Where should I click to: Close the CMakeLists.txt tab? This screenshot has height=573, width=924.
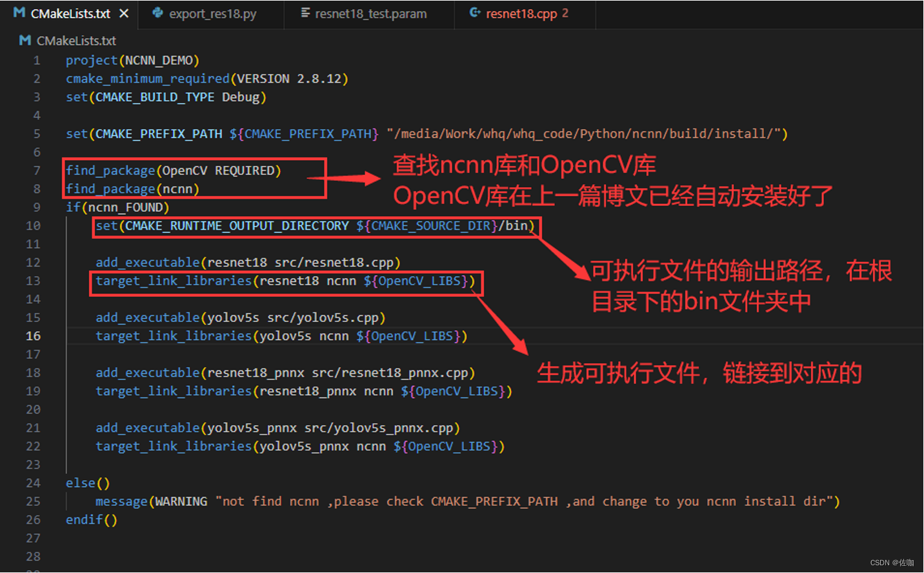(x=124, y=14)
